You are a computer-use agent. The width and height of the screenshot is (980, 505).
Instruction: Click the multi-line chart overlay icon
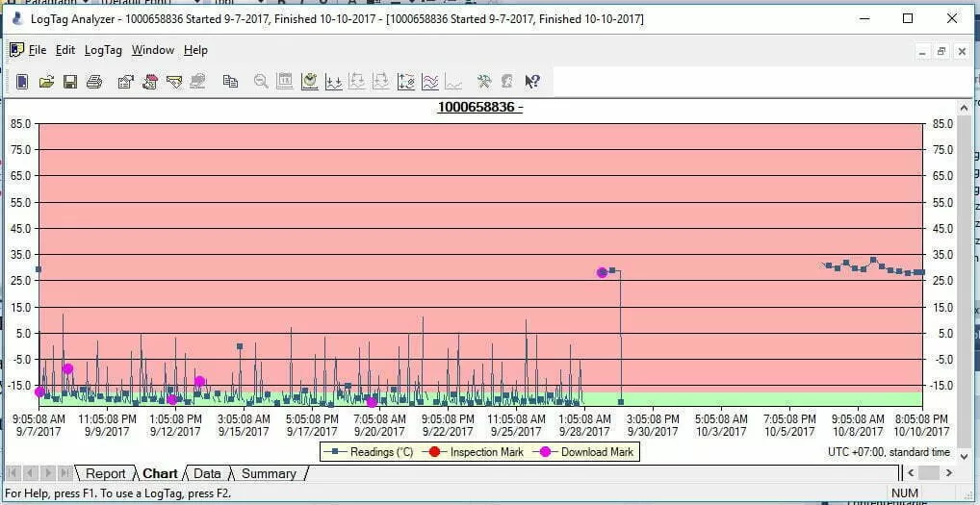tap(430, 82)
